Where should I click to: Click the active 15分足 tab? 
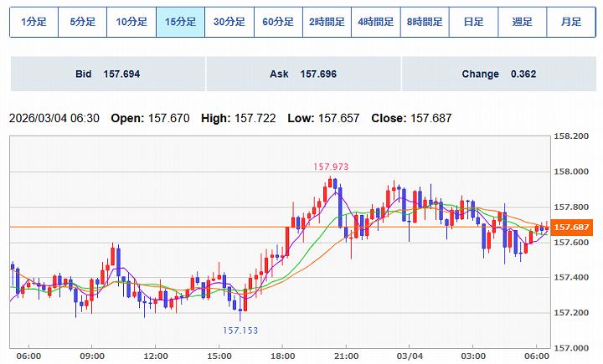180,22
